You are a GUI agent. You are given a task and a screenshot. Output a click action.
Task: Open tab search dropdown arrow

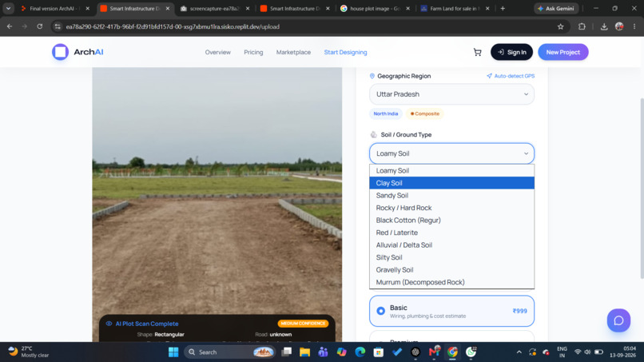tap(8, 8)
